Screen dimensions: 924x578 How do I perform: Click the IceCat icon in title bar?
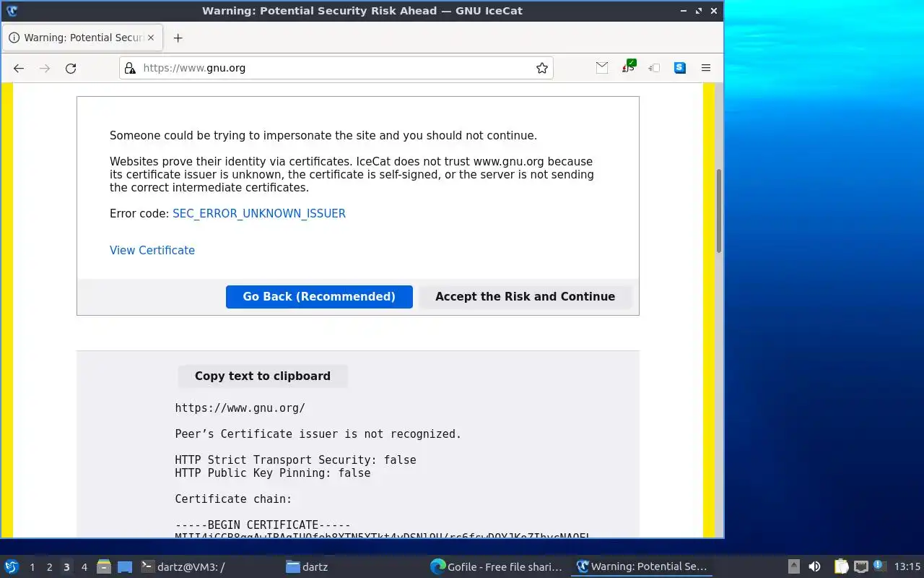[12, 10]
